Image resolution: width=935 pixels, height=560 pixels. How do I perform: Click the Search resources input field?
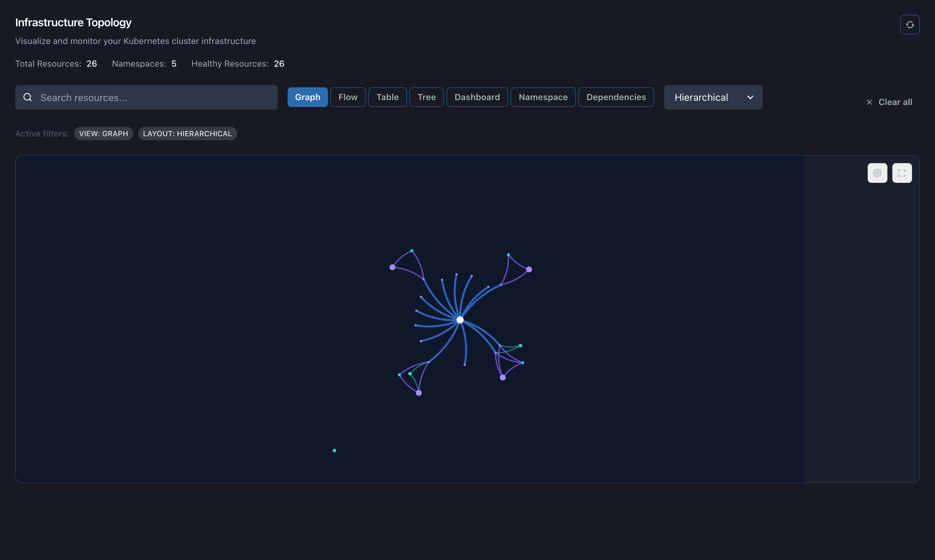(147, 97)
